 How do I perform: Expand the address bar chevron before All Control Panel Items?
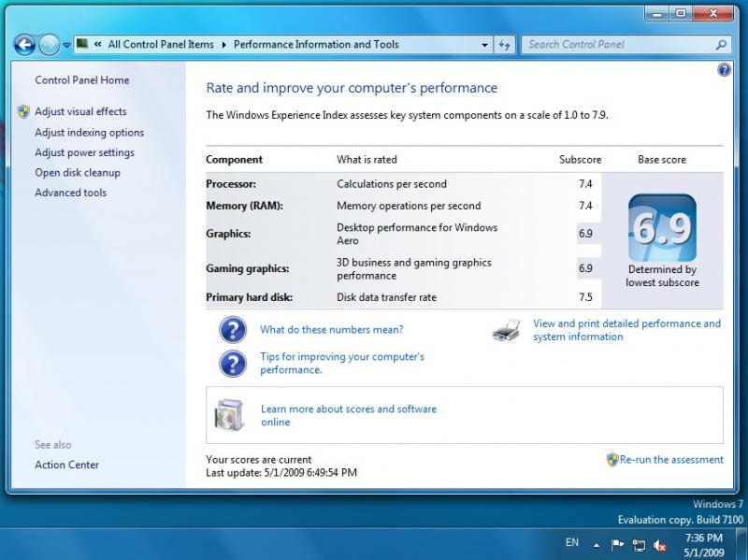tap(98, 44)
